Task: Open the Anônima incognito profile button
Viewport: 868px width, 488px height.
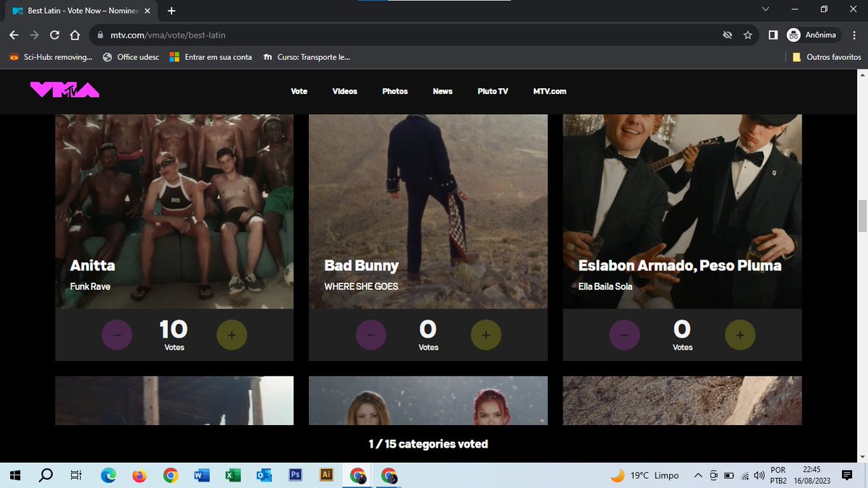Action: (x=813, y=35)
